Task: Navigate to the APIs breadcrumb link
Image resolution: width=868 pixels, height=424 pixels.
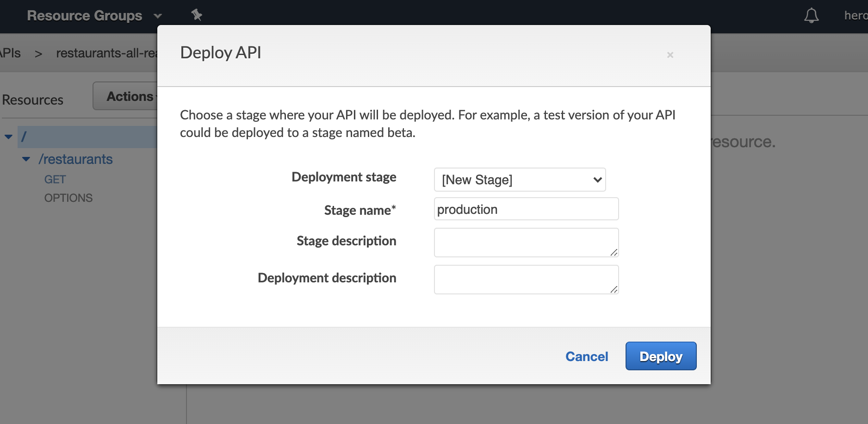Action: (10, 53)
